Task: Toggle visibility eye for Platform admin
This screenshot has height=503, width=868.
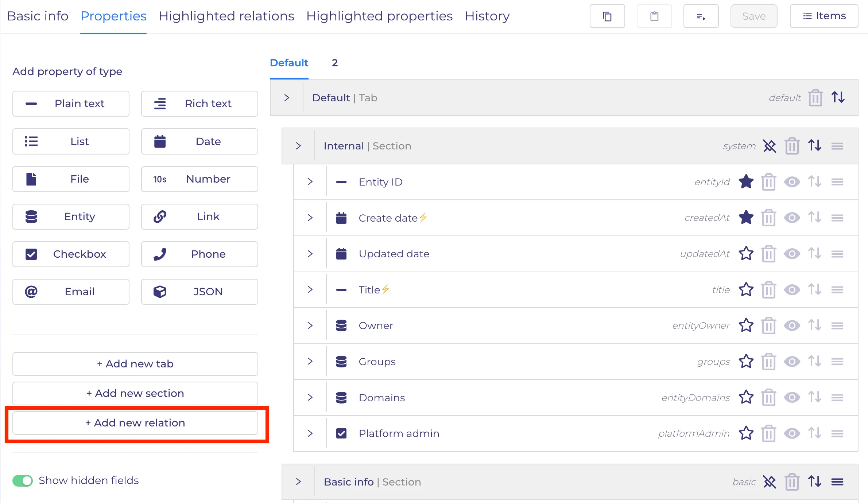Action: (792, 433)
